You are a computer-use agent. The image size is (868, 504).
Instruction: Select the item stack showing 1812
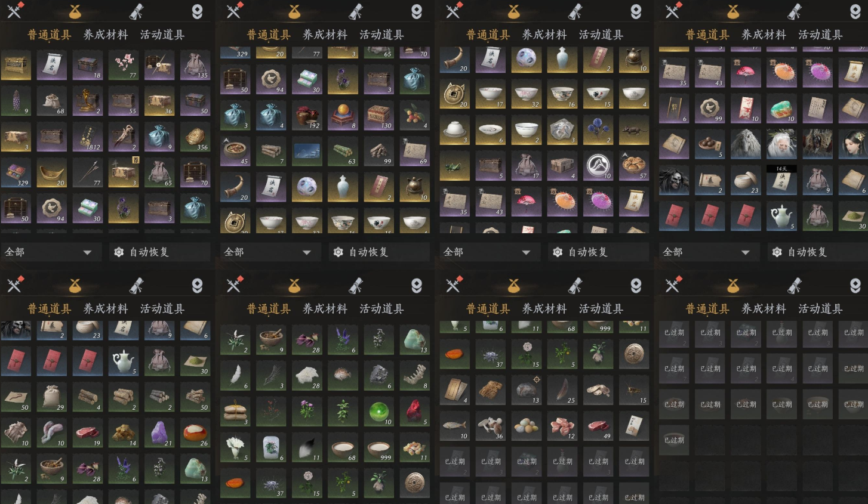tap(87, 137)
